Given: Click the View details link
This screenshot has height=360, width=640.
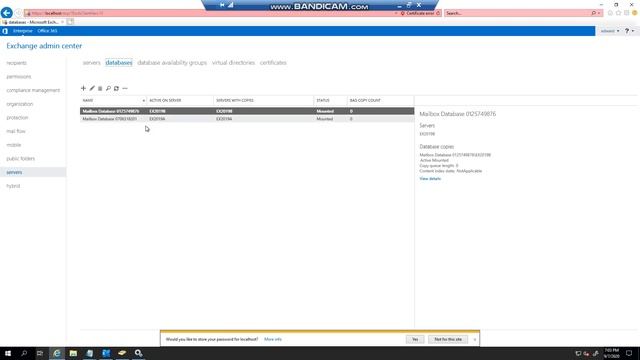Looking at the screenshot, I should [430, 179].
